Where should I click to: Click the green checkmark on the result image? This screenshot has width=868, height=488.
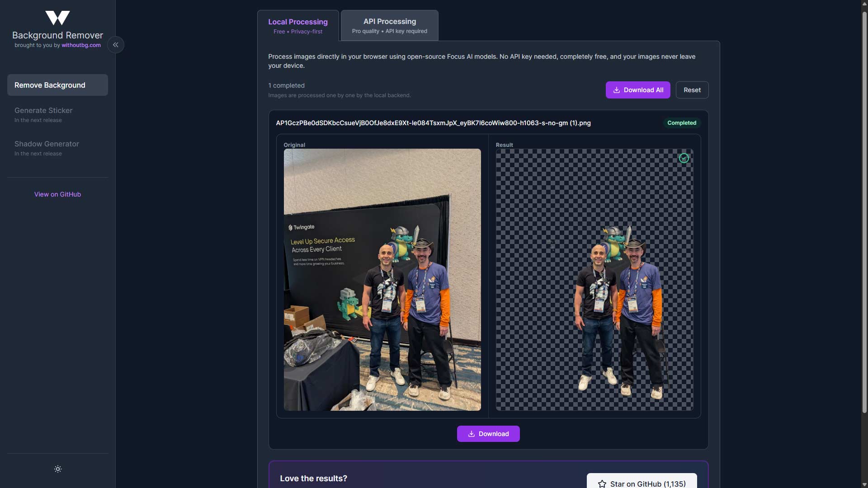(684, 158)
